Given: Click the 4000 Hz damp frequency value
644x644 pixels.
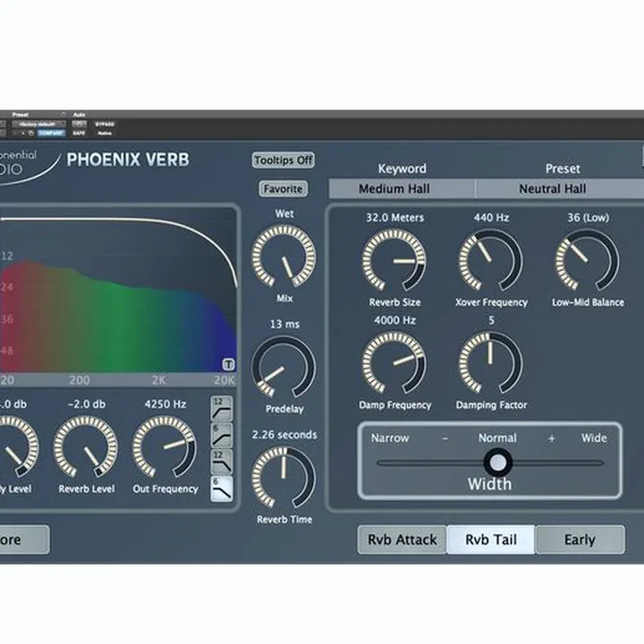Looking at the screenshot, I should point(394,320).
